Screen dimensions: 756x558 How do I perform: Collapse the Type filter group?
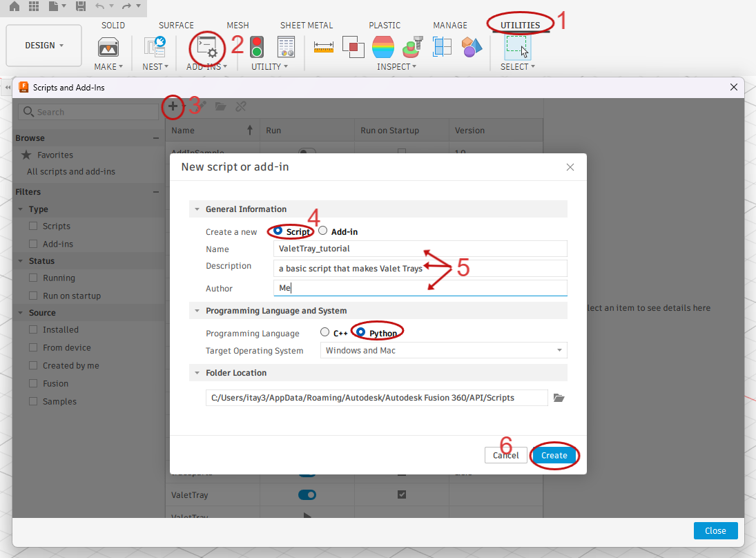(x=20, y=209)
